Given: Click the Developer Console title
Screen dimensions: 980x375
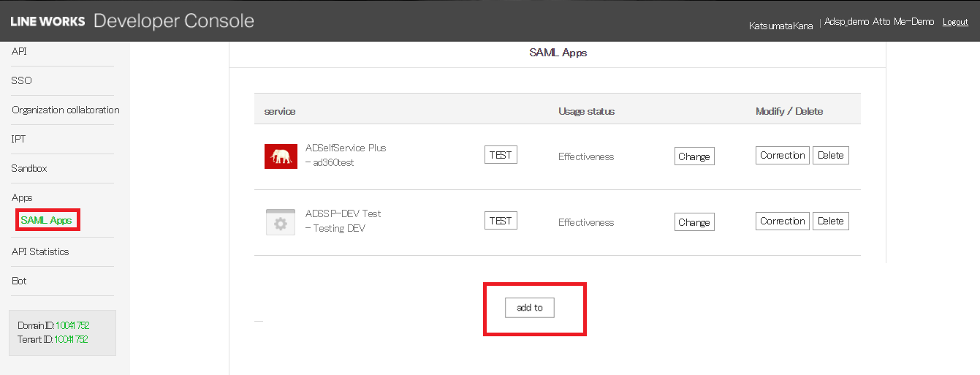Looking at the screenshot, I should point(174,20).
